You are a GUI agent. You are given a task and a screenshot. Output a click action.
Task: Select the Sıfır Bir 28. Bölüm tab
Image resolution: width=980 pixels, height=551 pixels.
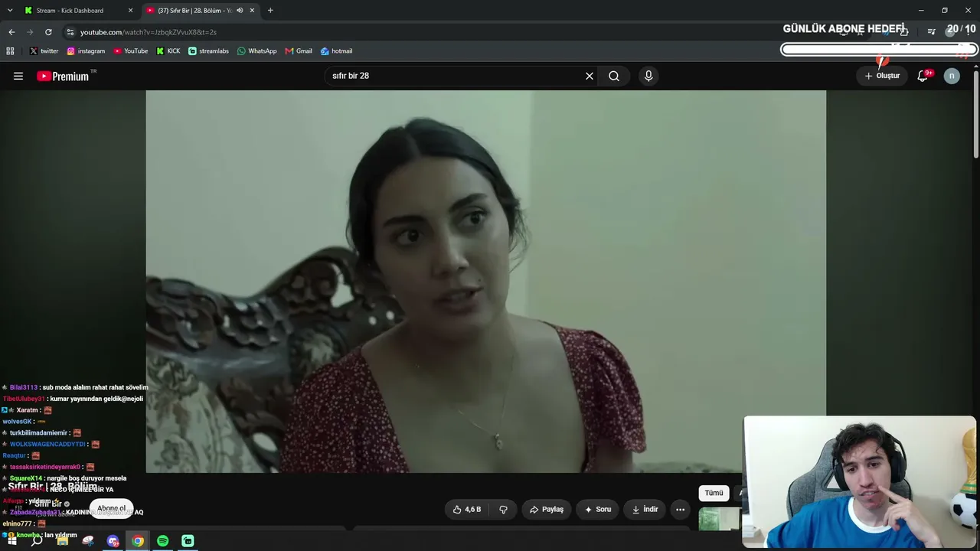[201, 11]
